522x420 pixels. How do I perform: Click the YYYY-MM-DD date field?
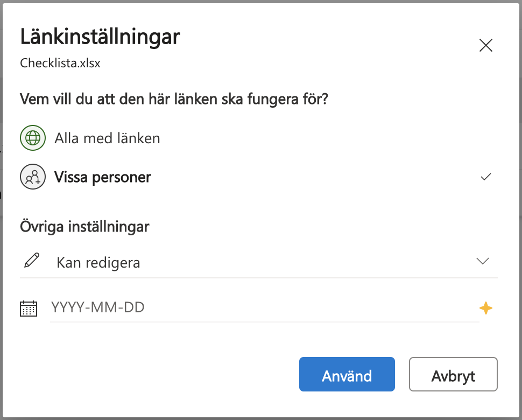pyautogui.click(x=264, y=308)
